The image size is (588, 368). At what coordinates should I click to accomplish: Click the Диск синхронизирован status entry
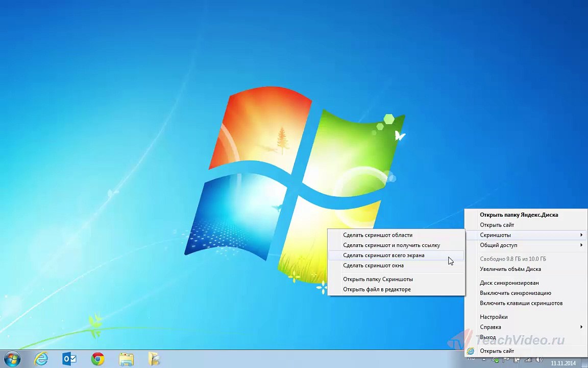526,283
